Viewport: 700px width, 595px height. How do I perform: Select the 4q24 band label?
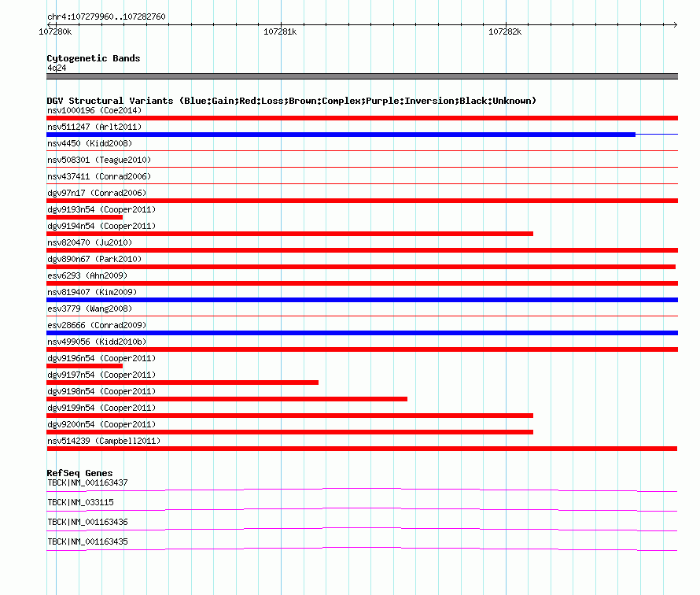[x=57, y=68]
